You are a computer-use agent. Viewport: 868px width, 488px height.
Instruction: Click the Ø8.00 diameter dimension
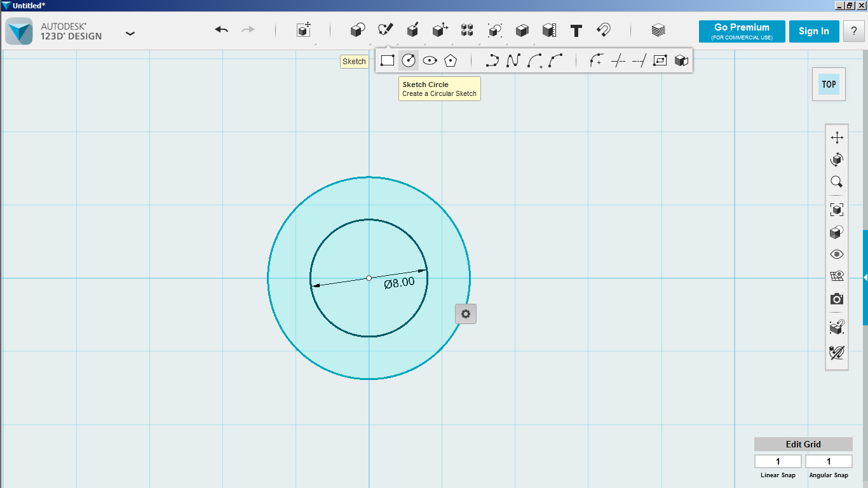[x=400, y=283]
